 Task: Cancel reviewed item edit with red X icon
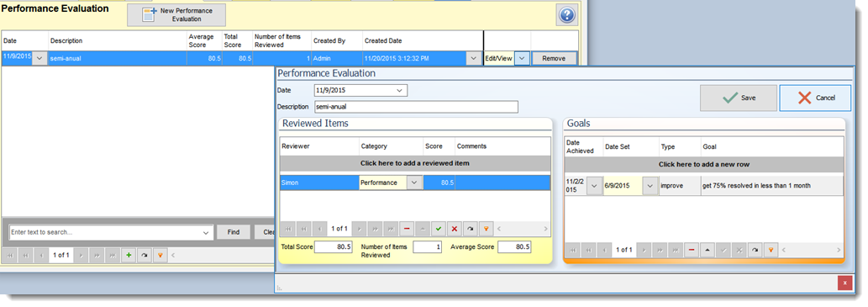(x=454, y=228)
